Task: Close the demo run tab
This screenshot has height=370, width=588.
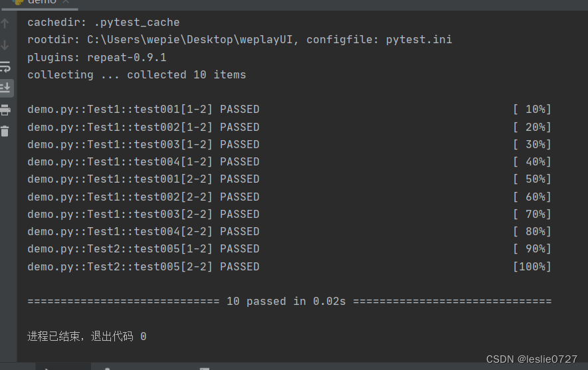Action: pyautogui.click(x=66, y=2)
